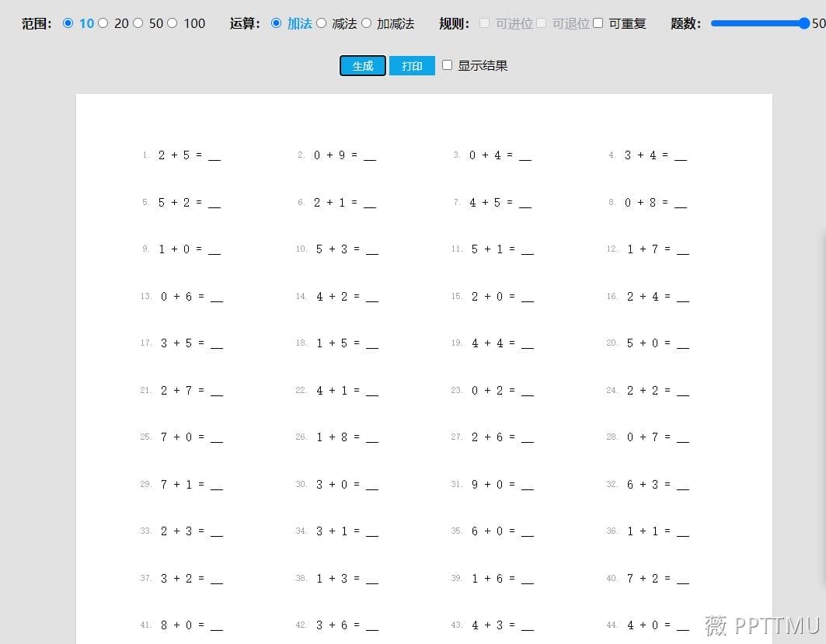Click the disabled 可退位 checkbox
The width and height of the screenshot is (826, 644).
[541, 23]
